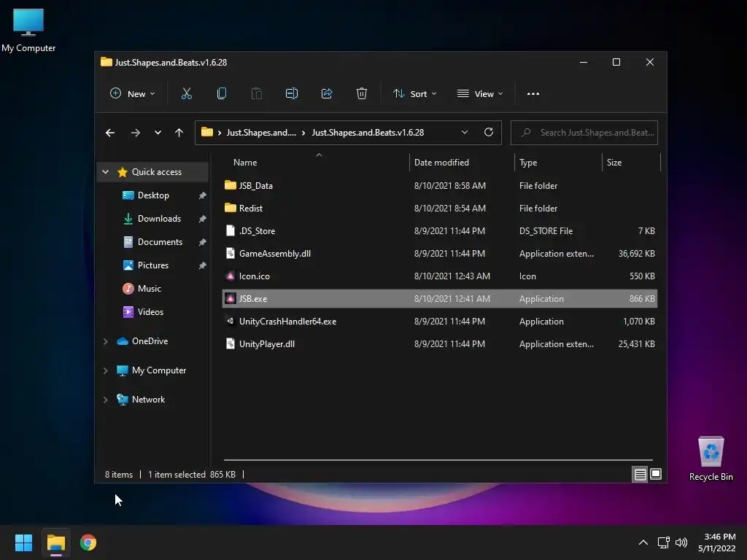Click the Rename icon in toolbar
Image resolution: width=747 pixels, height=560 pixels.
[292, 94]
